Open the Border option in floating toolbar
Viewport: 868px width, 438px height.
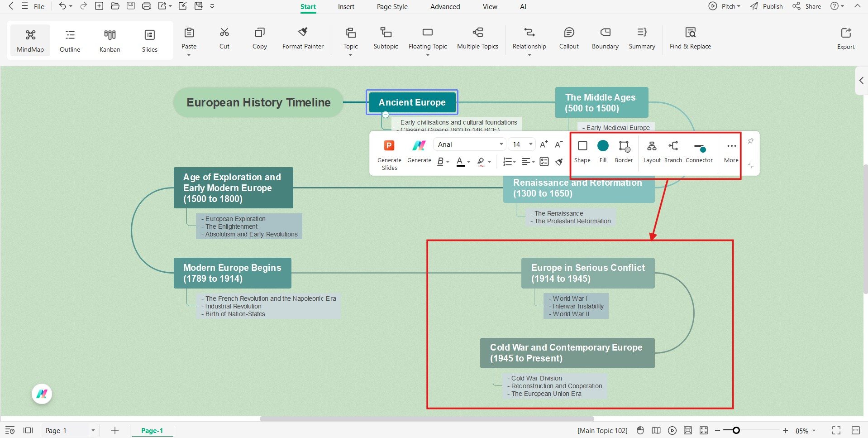click(x=624, y=151)
